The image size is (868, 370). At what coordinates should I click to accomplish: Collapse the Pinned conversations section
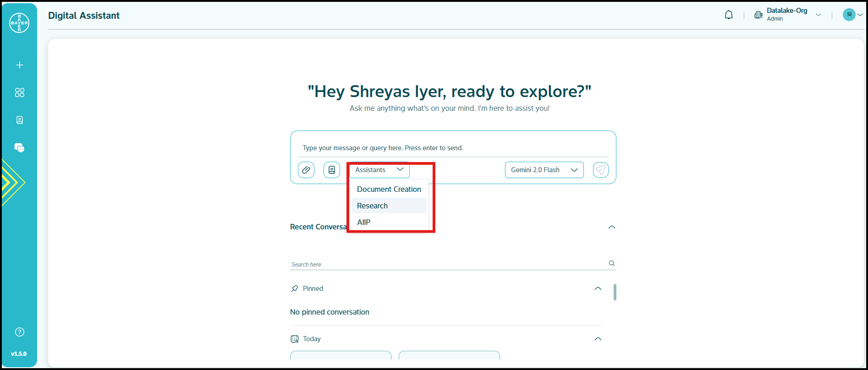(x=598, y=288)
